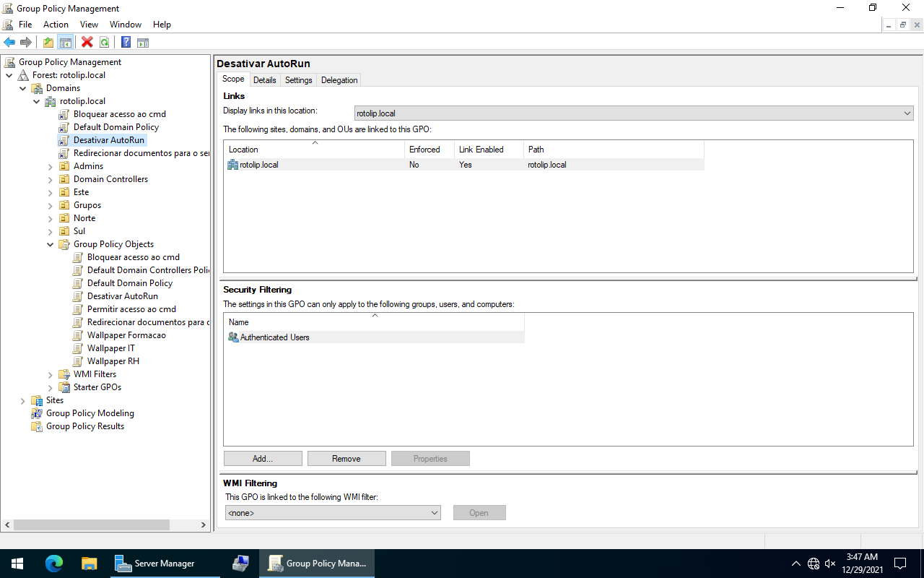The height and width of the screenshot is (578, 924).
Task: Open the 'Display links in this location' dropdown
Action: pyautogui.click(x=634, y=113)
